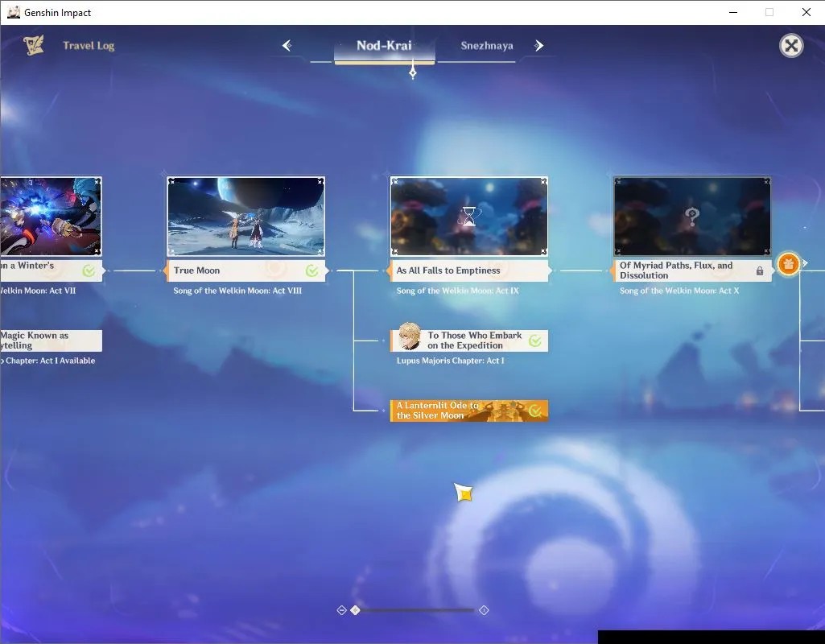Switch to the Snezhnaya tab
Screen dimensions: 825x644
click(x=487, y=46)
